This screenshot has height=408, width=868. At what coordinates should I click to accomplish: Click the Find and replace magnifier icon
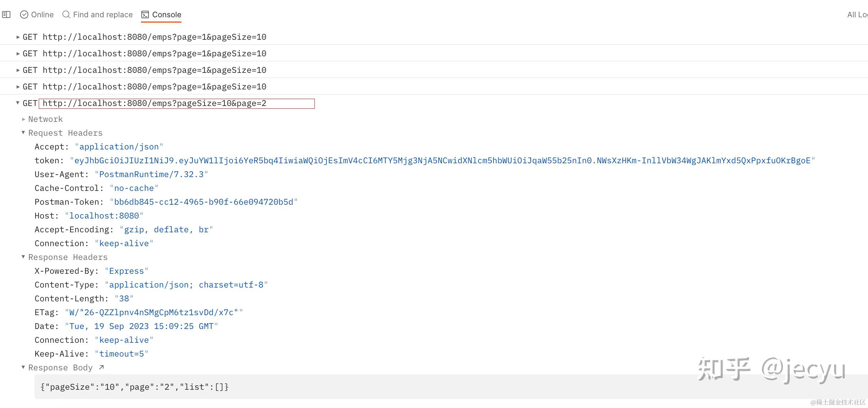[66, 14]
